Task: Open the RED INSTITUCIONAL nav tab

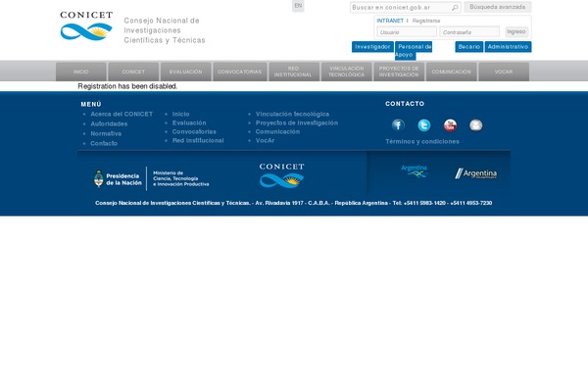Action: pos(294,72)
